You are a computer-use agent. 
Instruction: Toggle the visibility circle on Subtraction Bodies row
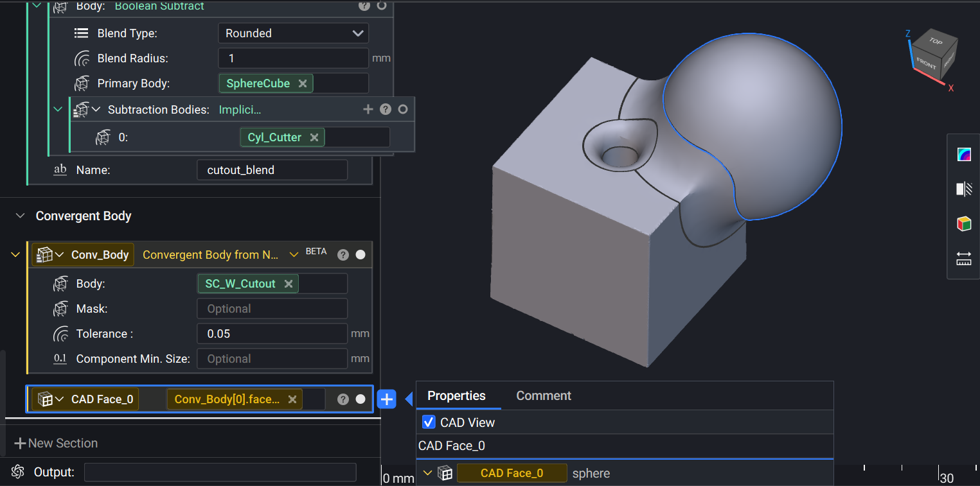[403, 109]
